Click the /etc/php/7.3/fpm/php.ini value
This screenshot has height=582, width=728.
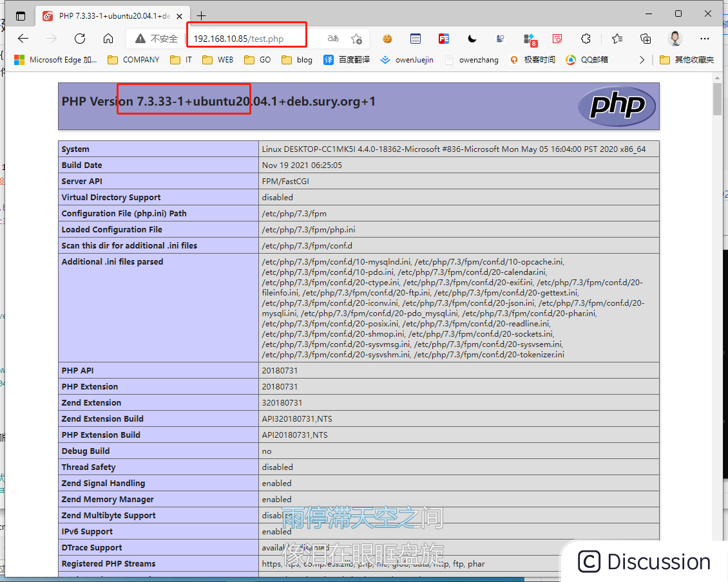pyautogui.click(x=309, y=230)
